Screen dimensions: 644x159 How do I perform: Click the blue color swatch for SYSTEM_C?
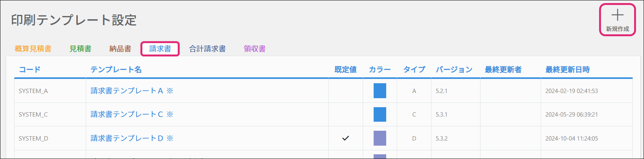pos(380,114)
